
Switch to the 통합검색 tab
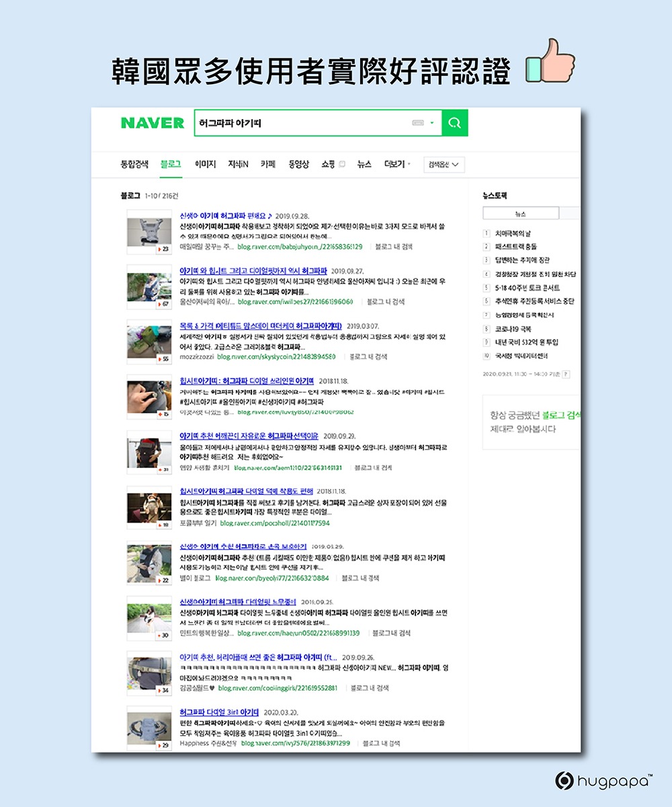(x=134, y=164)
